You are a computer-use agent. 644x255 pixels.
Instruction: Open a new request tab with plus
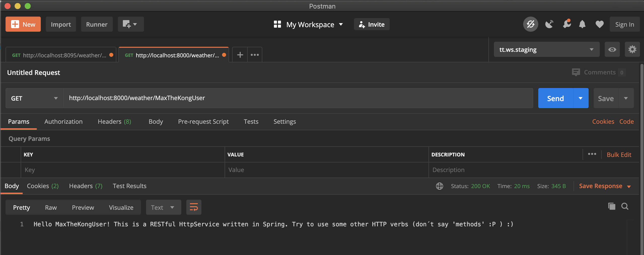tap(240, 55)
